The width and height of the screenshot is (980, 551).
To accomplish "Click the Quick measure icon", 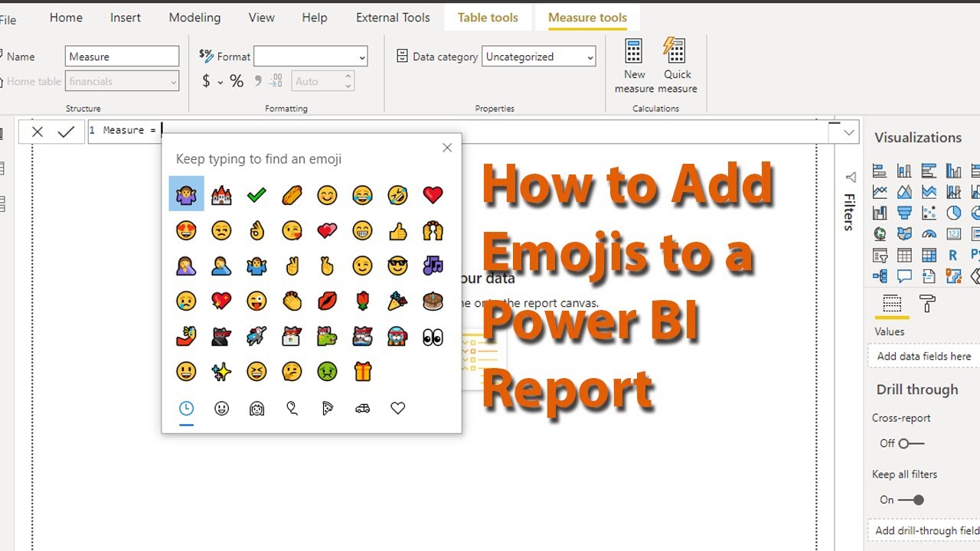I will [675, 51].
